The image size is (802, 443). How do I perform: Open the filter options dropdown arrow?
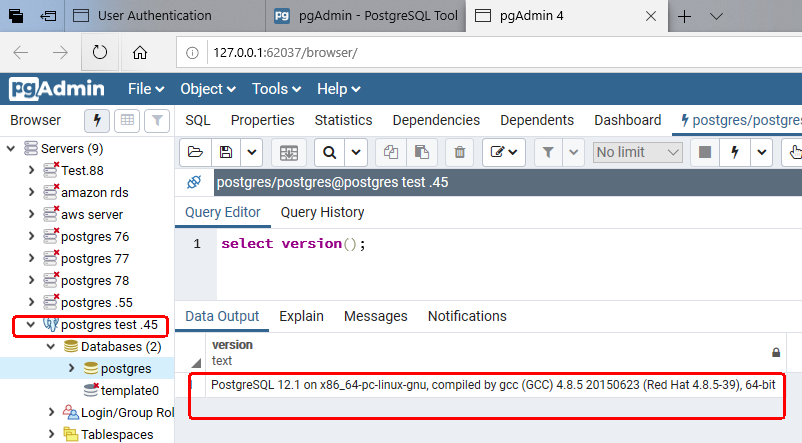click(573, 152)
